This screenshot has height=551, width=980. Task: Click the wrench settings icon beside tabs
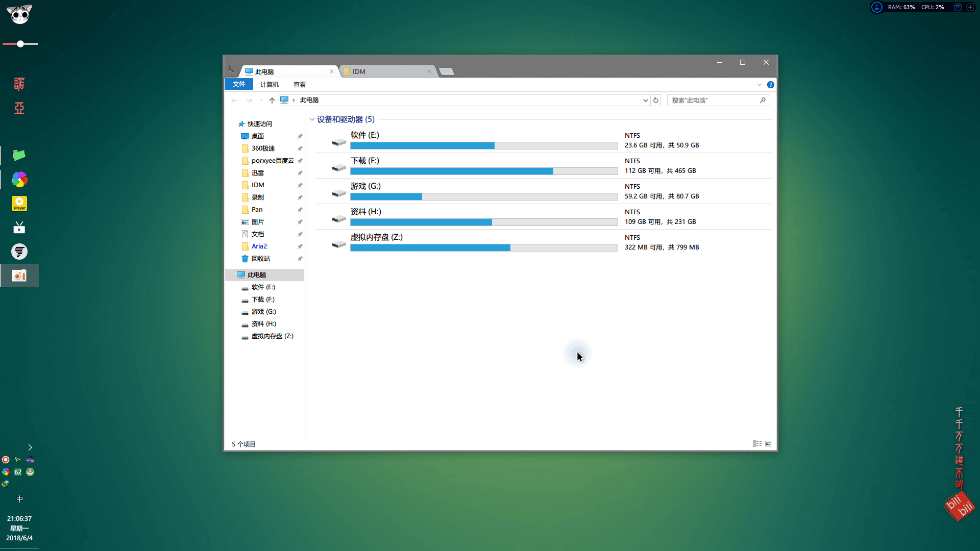tap(231, 69)
